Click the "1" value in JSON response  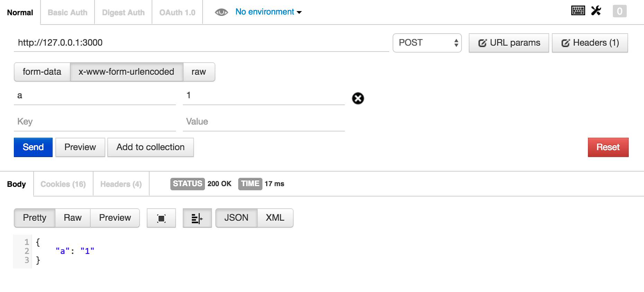click(x=87, y=251)
